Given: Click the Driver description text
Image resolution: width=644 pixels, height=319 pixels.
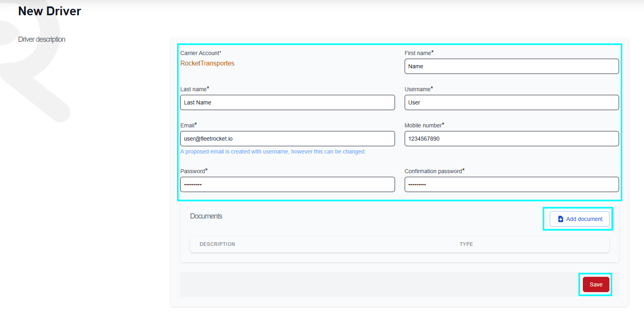Looking at the screenshot, I should coord(42,39).
